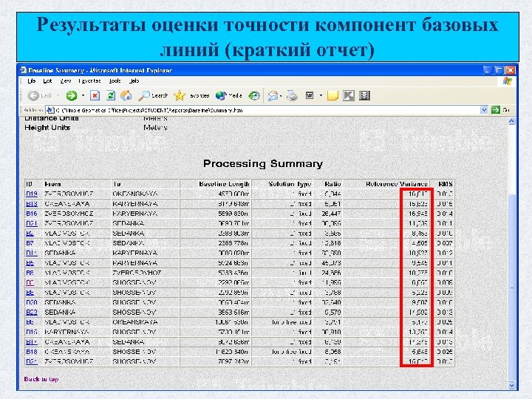Image resolution: width=532 pixels, height=399 pixels.
Task: Open baseline link B22
Action: click(x=32, y=312)
